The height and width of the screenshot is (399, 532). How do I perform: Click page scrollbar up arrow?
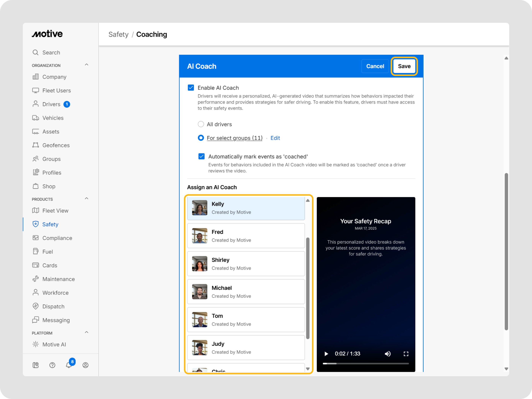click(506, 58)
